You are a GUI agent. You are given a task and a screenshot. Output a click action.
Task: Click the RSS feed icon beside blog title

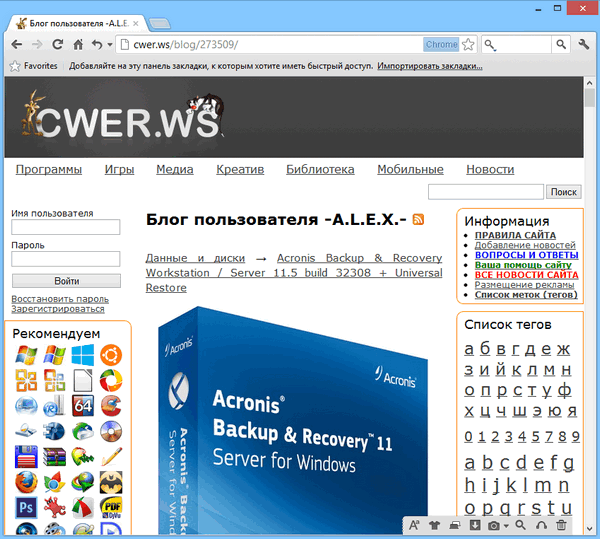click(418, 220)
